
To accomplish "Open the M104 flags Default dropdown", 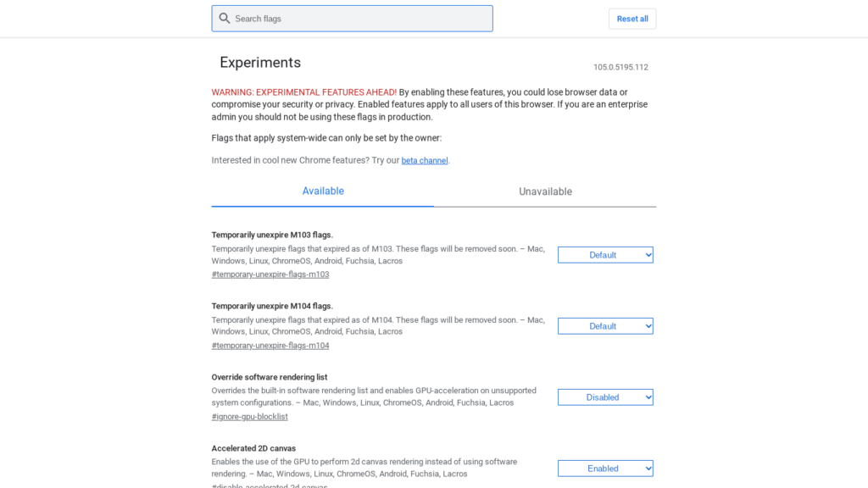I will pos(605,326).
